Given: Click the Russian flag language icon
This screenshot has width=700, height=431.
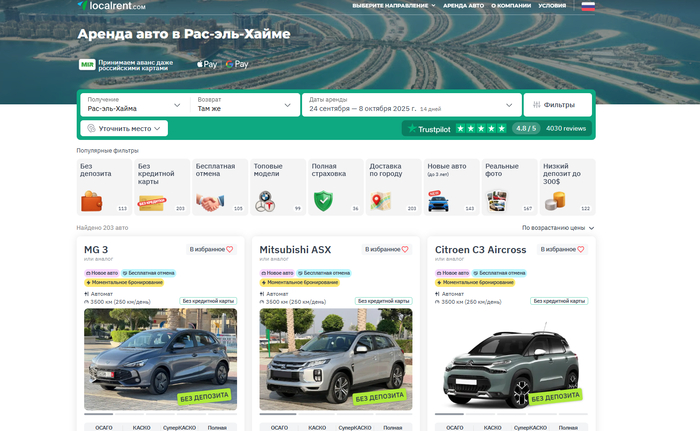Looking at the screenshot, I should (x=588, y=6).
